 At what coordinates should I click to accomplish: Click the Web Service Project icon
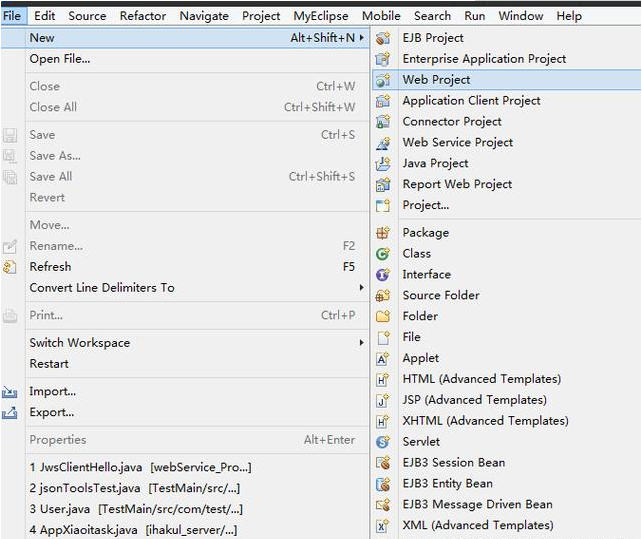point(382,143)
